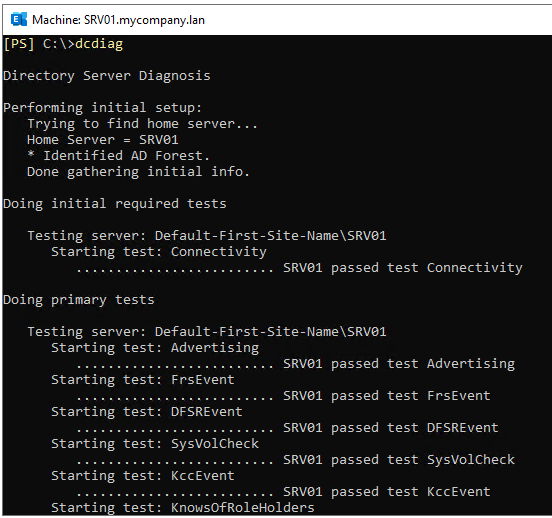Click the 'Directory Server Diagnosis' line
Viewport: 552px width, 518px height.
(x=107, y=76)
